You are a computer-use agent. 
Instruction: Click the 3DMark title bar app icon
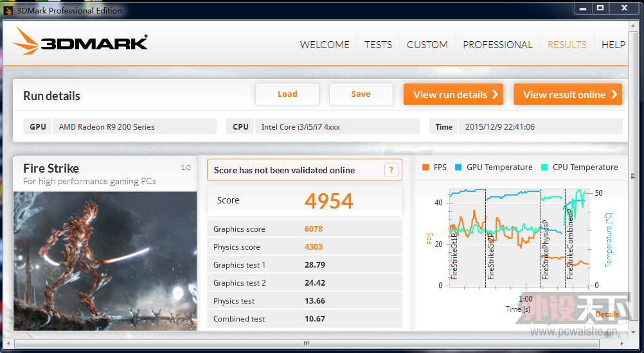pos(8,10)
